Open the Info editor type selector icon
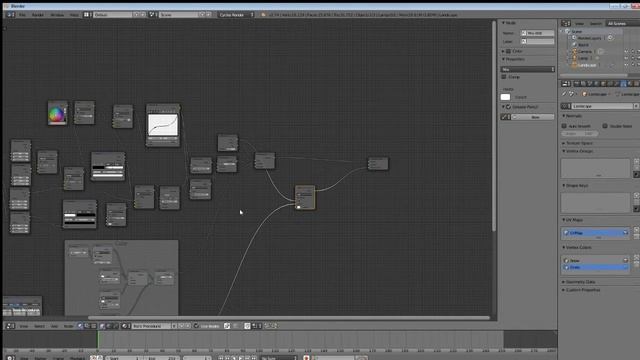 (11, 15)
